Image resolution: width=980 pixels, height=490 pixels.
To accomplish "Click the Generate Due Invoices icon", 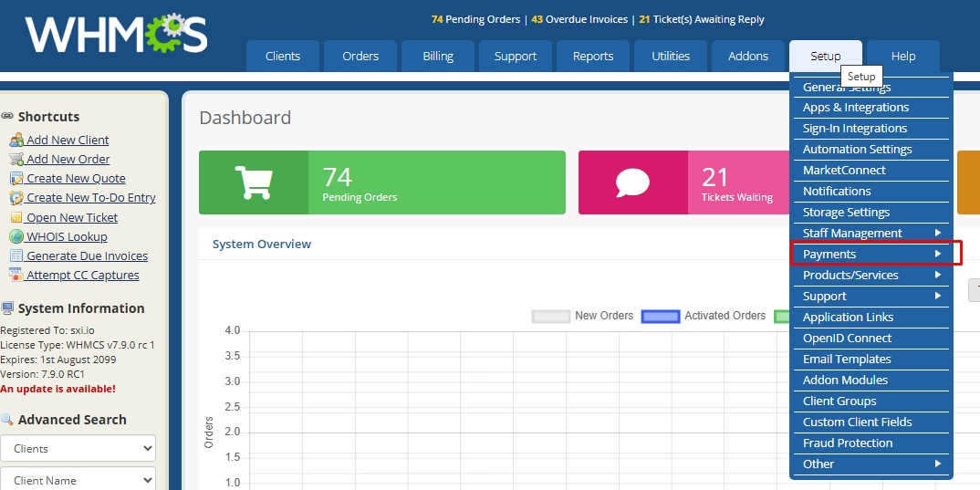I will [16, 256].
